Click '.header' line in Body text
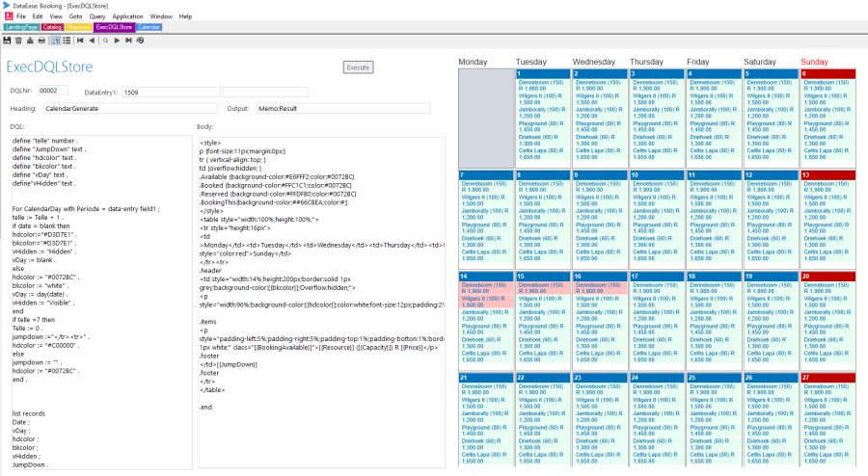The height and width of the screenshot is (476, 868). [211, 271]
